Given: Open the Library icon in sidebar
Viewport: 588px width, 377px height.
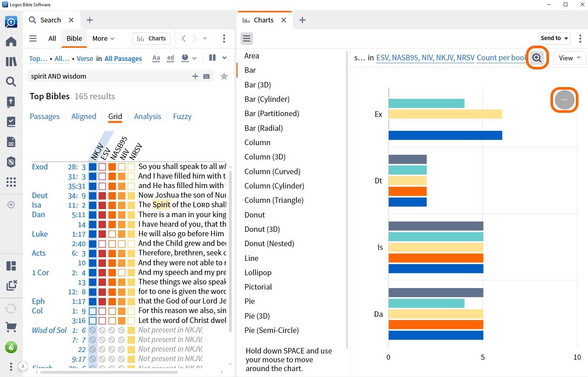Looking at the screenshot, I should click(11, 61).
